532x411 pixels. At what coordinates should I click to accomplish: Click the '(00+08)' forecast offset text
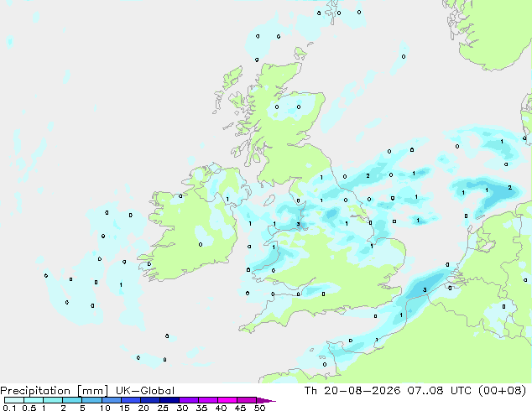(503, 391)
